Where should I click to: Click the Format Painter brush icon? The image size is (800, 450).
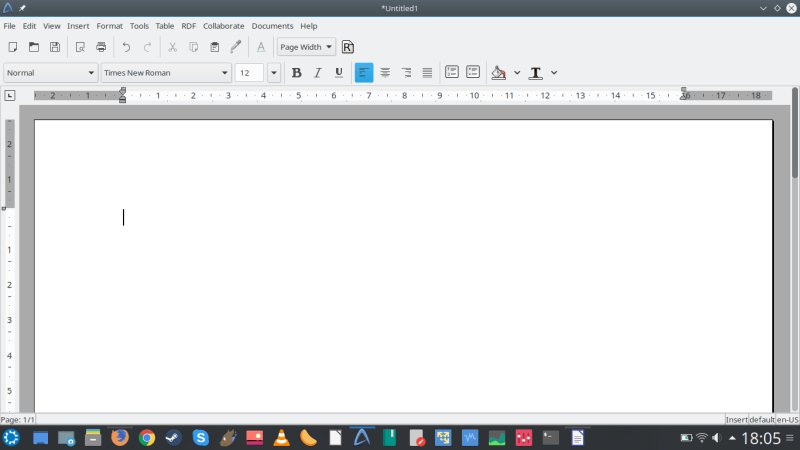(236, 47)
